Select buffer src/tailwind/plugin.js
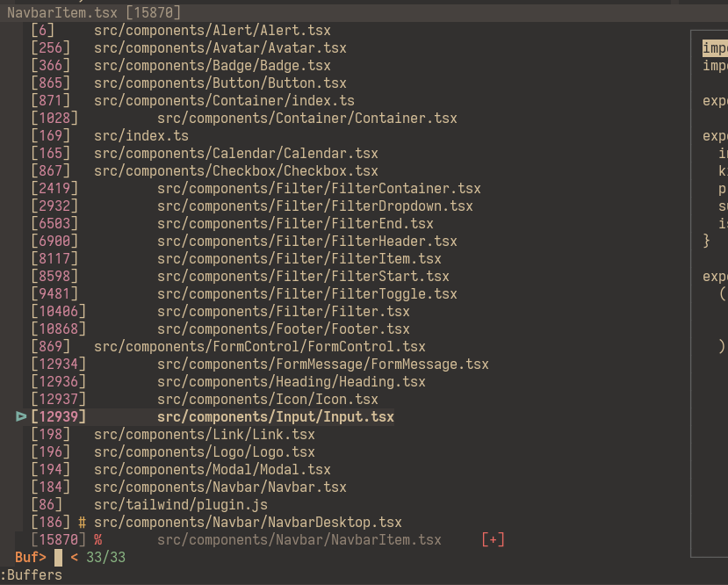Screen dimensions: 728x585 coord(181,505)
